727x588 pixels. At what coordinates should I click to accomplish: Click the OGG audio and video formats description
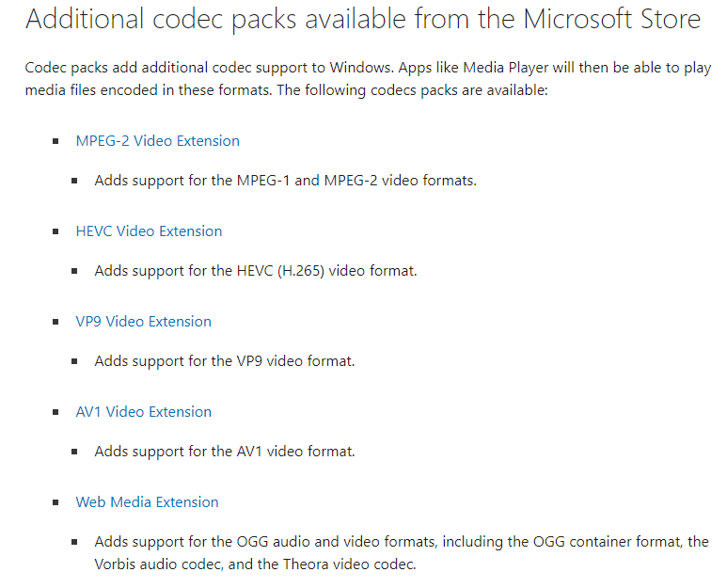[x=402, y=553]
